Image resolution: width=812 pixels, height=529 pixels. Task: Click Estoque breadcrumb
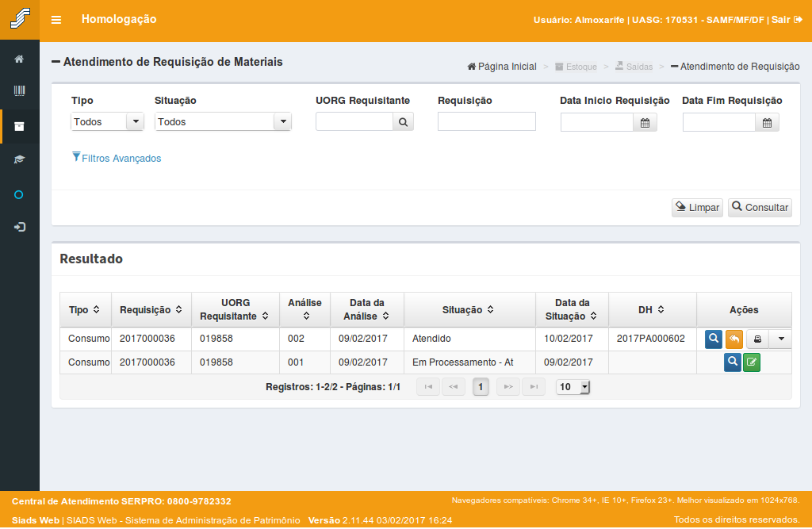point(576,67)
